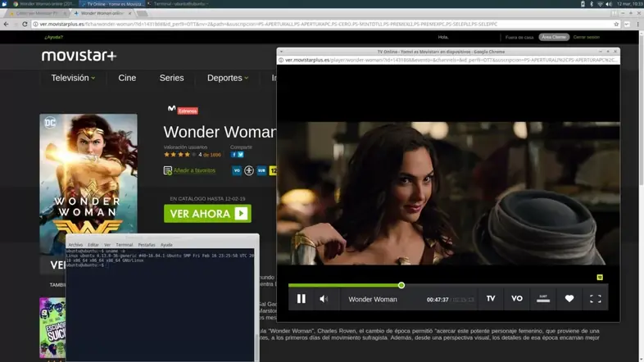The width and height of the screenshot is (644, 362).
Task: Open the ¿Ayuda? help link
Action: (54, 37)
